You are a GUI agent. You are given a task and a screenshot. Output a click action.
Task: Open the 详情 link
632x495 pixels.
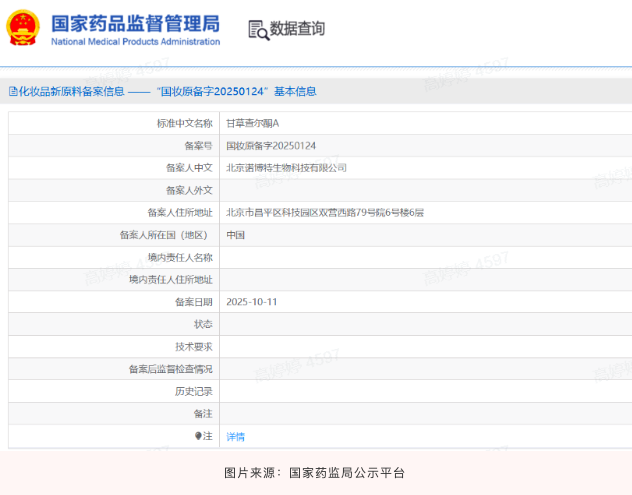tap(235, 437)
